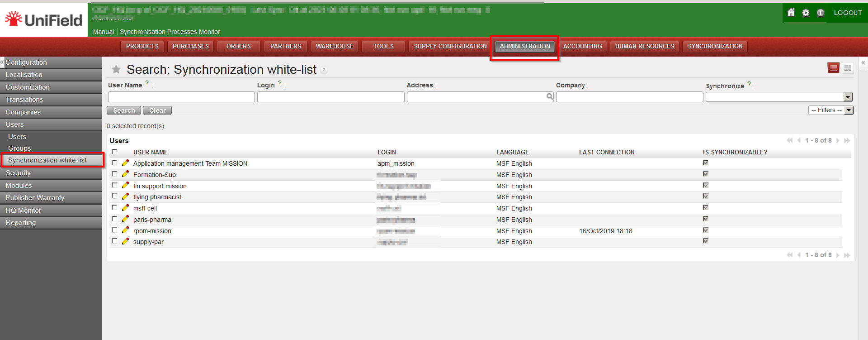The height and width of the screenshot is (340, 868).
Task: Go to last page arrow below table
Action: (x=847, y=255)
